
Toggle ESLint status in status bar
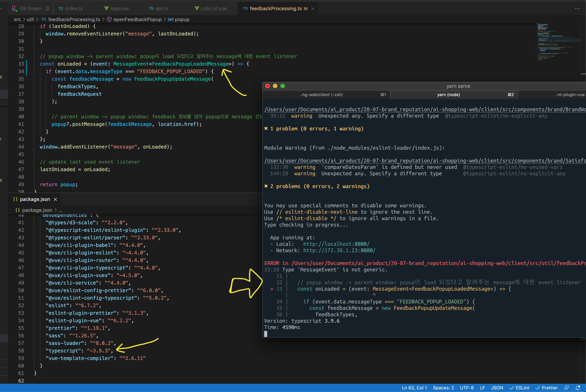(519, 388)
